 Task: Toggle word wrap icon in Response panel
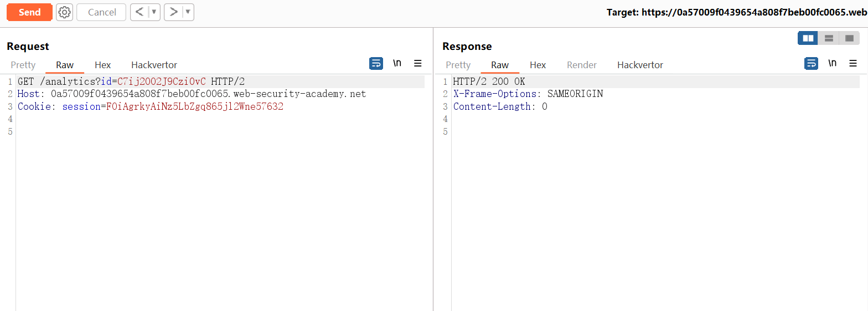pos(811,63)
